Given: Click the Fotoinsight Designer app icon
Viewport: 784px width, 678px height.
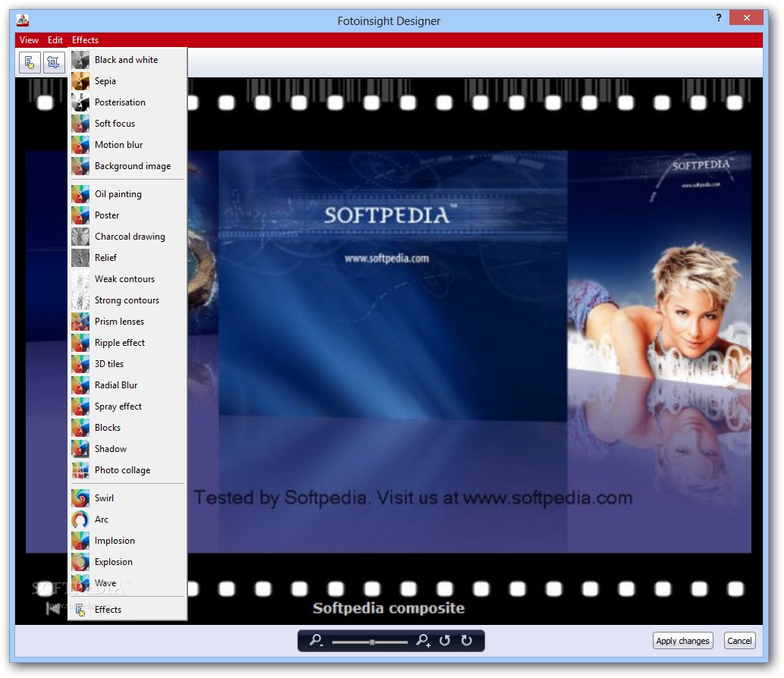Looking at the screenshot, I should click(x=23, y=20).
